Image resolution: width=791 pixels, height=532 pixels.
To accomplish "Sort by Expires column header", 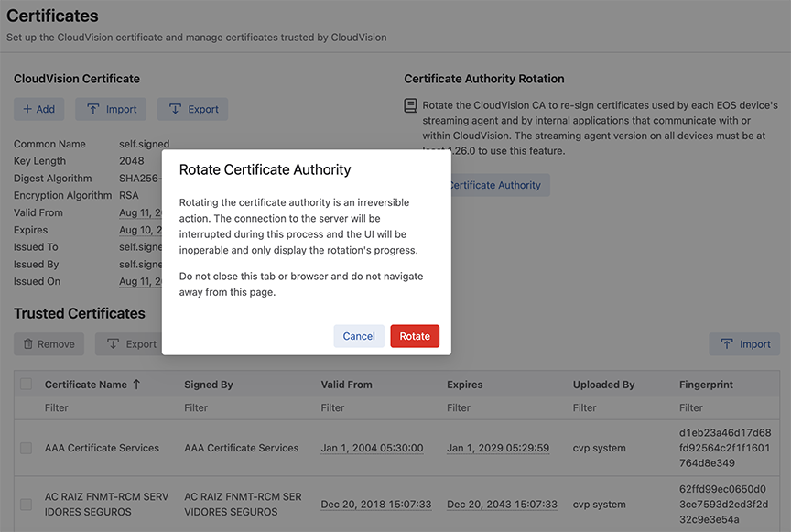I will 464,385.
